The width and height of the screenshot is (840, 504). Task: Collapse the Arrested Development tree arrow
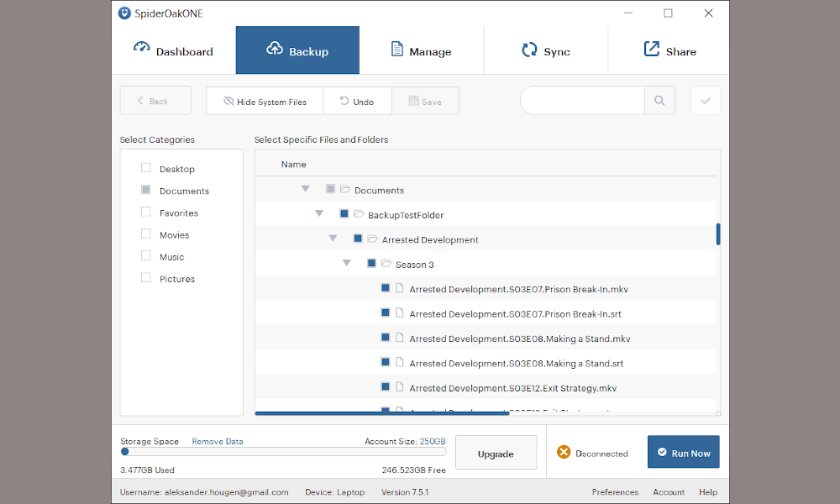tap(333, 239)
